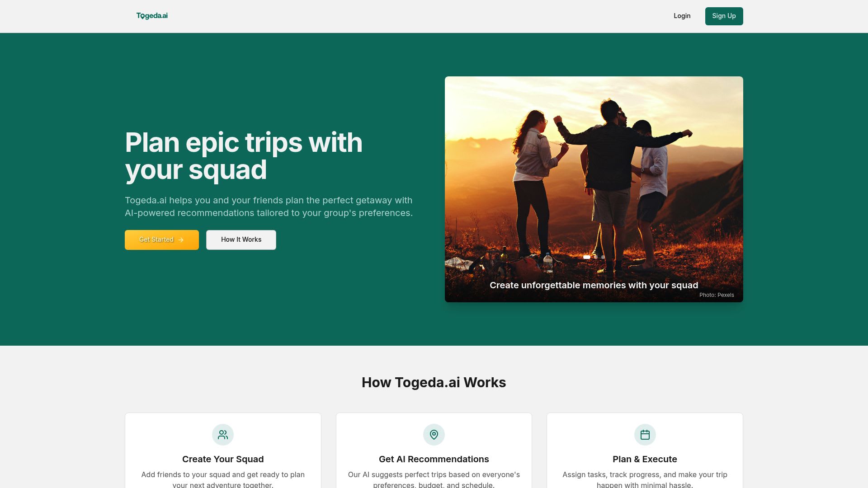Click the How It Works button
Screen dimensions: 868x488
[x=241, y=239]
